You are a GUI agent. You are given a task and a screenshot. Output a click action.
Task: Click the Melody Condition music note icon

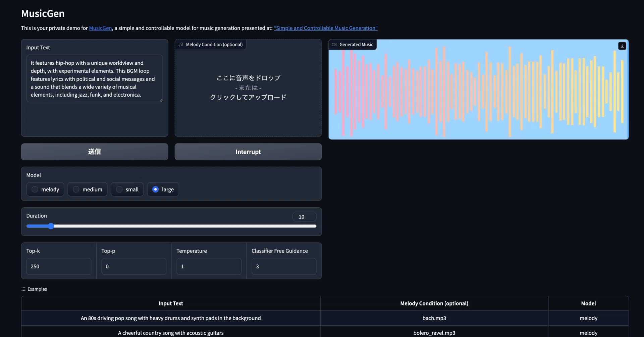point(181,45)
